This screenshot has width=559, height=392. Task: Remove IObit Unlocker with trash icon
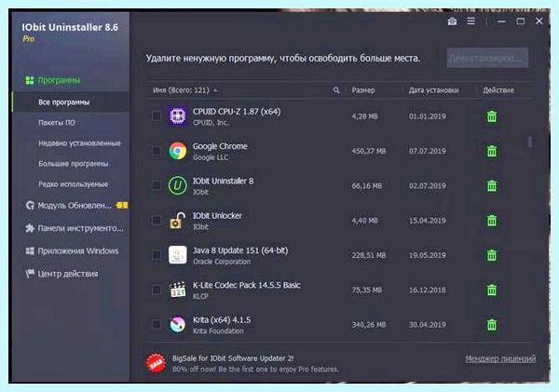pos(492,221)
